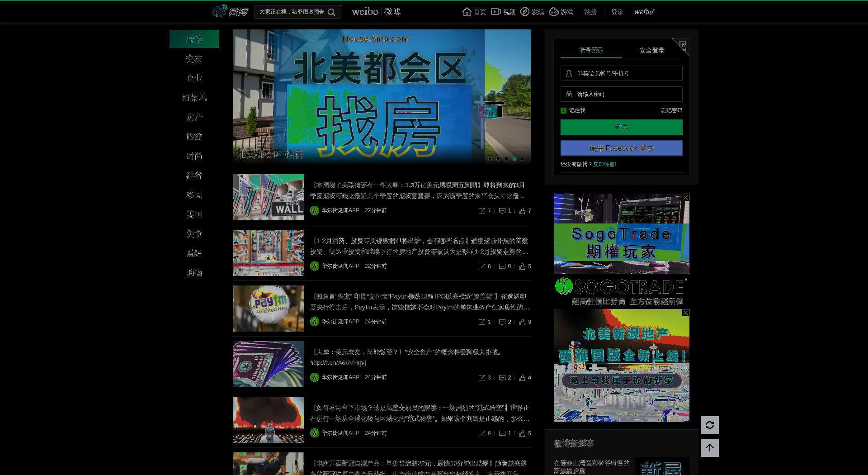Go to 首页 home in top navigation
868x475 pixels.
pyautogui.click(x=474, y=12)
